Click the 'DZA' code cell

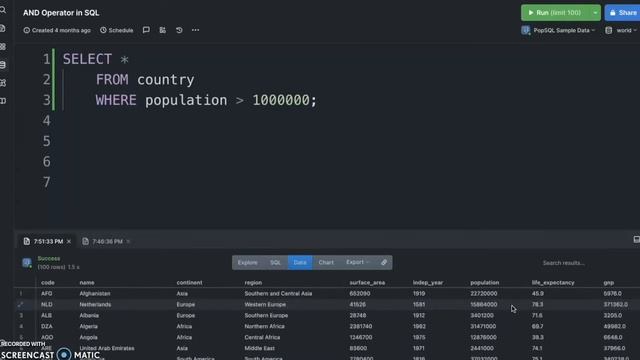[x=47, y=327]
